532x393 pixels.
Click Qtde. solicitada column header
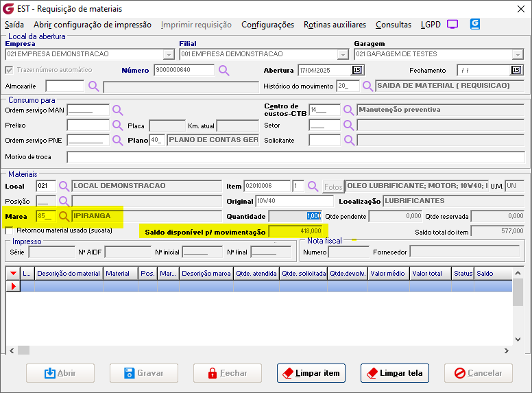click(x=304, y=274)
